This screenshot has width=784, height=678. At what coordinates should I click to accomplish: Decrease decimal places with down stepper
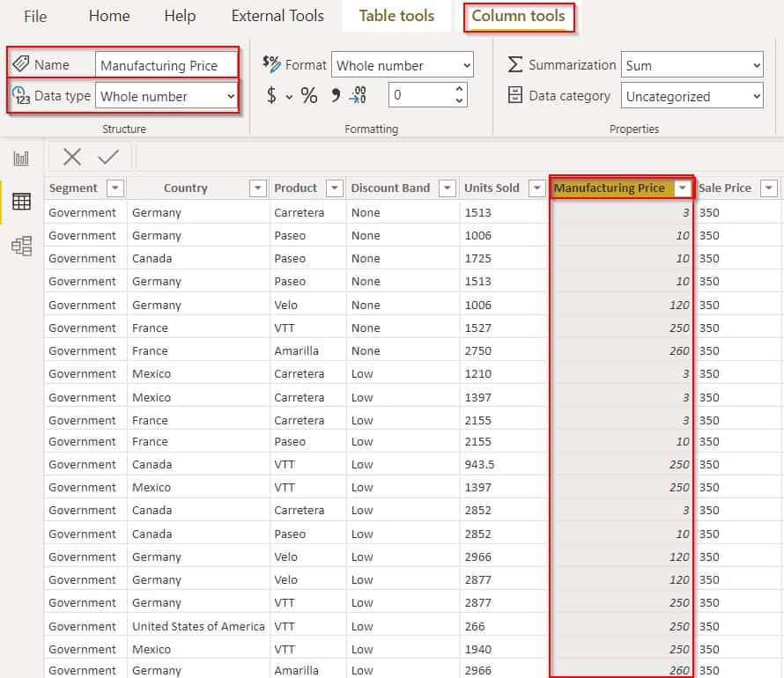tap(459, 101)
